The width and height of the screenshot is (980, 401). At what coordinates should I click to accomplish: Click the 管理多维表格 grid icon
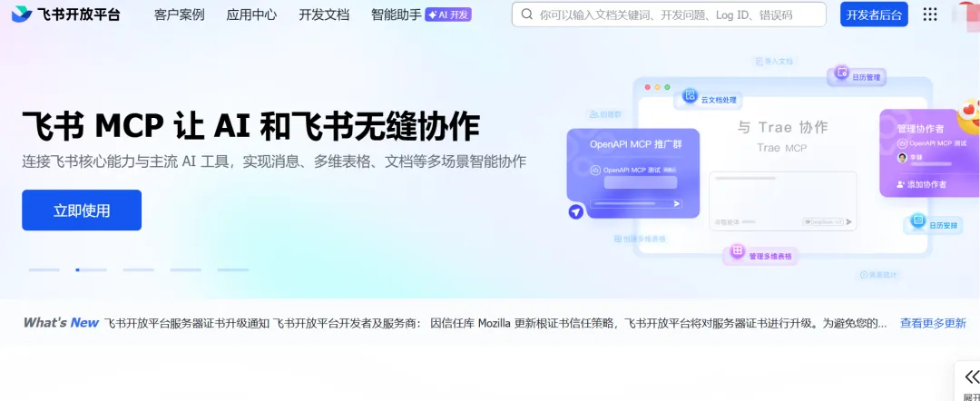738,251
